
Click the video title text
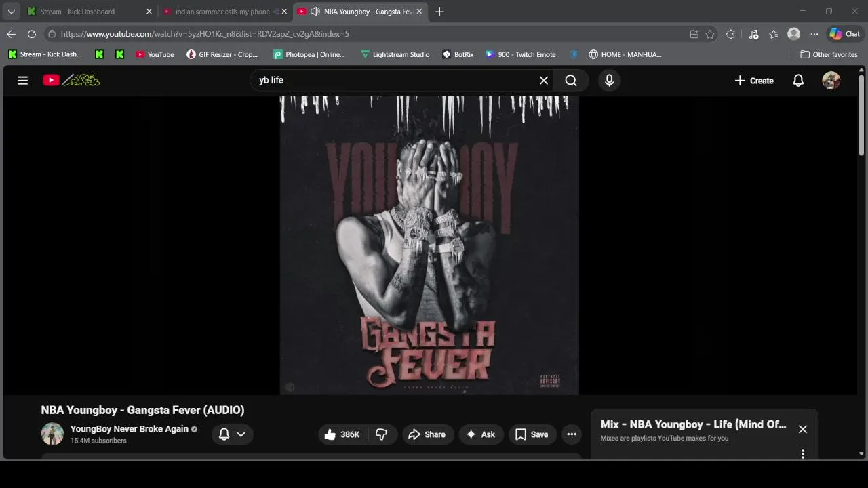pyautogui.click(x=142, y=410)
